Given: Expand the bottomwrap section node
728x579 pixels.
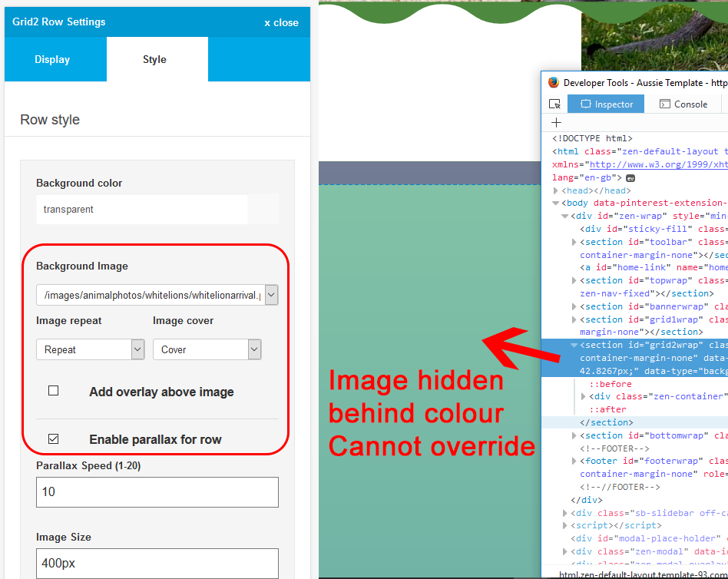Looking at the screenshot, I should [x=574, y=435].
